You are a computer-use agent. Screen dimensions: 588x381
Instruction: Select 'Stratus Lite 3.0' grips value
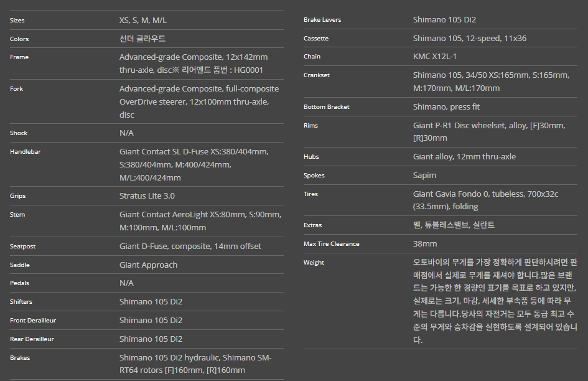[147, 196]
